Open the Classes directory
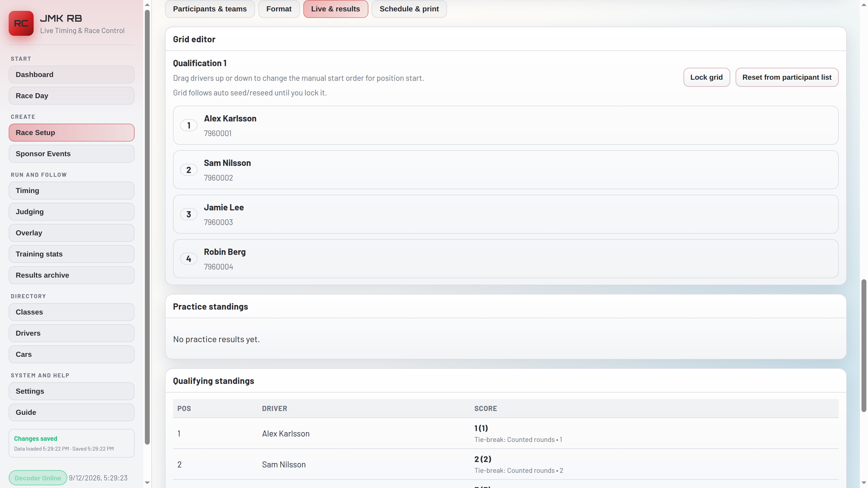The image size is (868, 488). (71, 312)
